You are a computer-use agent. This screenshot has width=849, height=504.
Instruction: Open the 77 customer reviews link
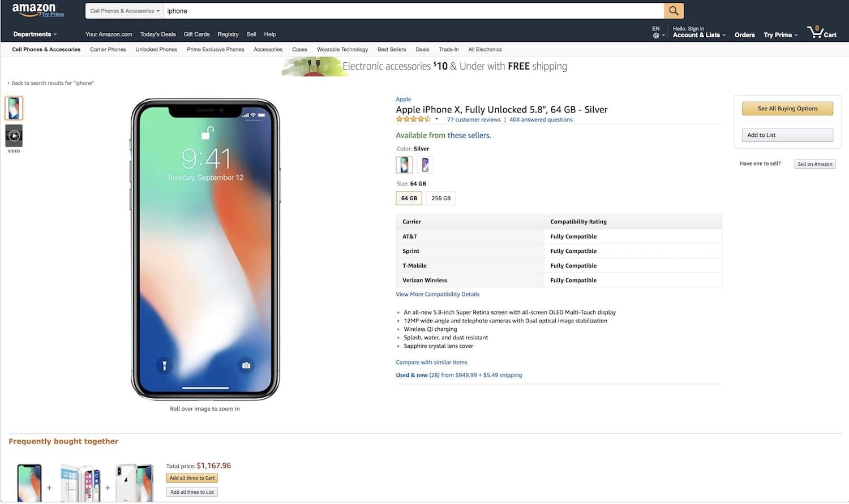[x=473, y=119]
